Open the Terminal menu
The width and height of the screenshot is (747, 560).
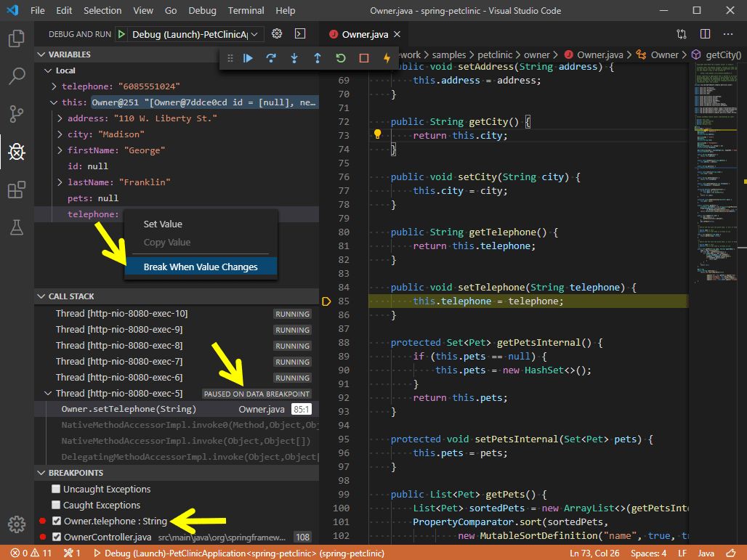pos(246,10)
